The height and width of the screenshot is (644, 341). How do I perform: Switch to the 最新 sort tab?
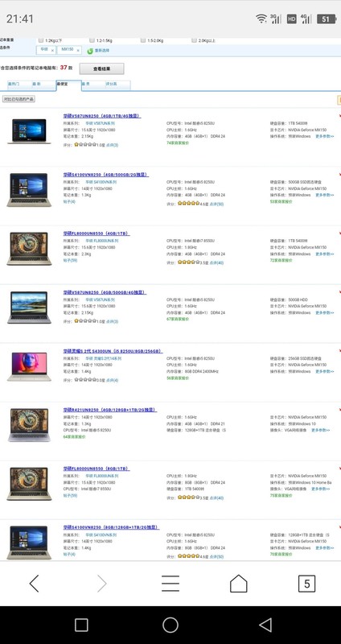pos(44,85)
